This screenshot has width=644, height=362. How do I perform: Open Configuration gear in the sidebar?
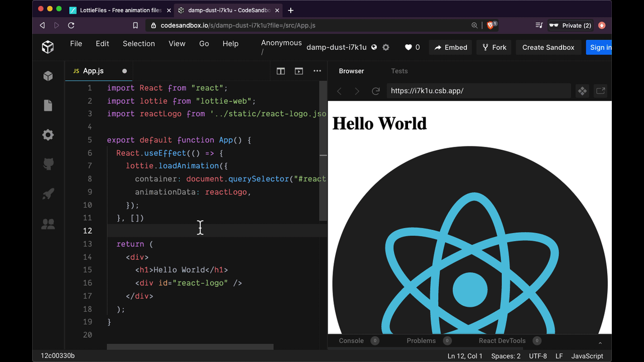point(48,135)
